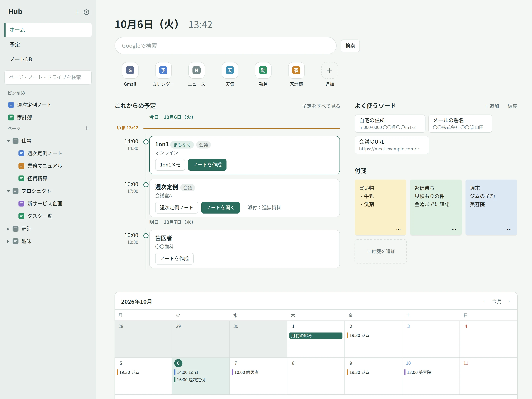Open the options dots on the 週末 sticky note
This screenshot has height=399, width=532.
[x=509, y=229]
